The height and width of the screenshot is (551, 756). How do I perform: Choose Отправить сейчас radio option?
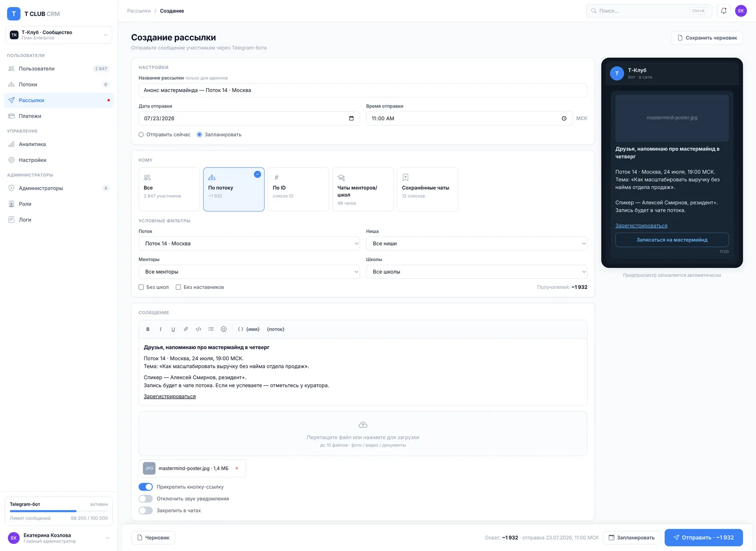(x=141, y=135)
